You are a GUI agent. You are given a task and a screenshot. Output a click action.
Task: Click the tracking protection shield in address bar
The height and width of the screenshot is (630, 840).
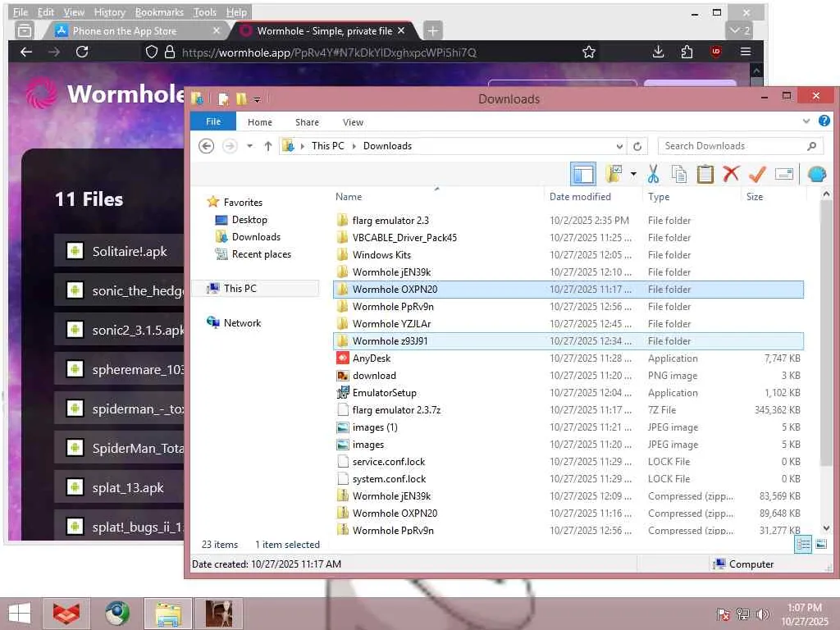pyautogui.click(x=152, y=52)
